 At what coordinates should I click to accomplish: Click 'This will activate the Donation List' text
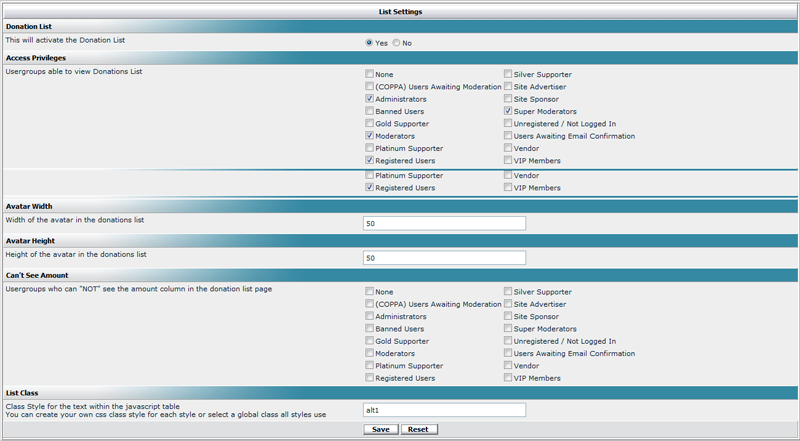(65, 40)
